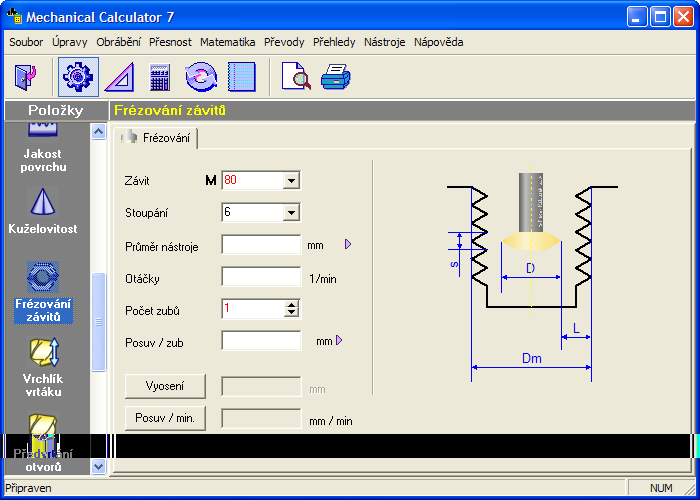This screenshot has width=700, height=500.
Task: Open the blue notebook overview icon
Action: click(242, 77)
